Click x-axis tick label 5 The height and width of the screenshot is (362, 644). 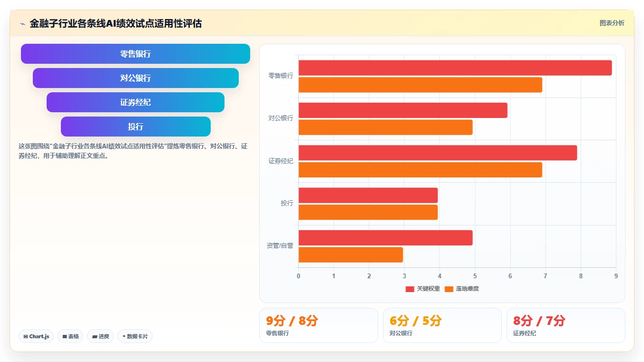(475, 276)
